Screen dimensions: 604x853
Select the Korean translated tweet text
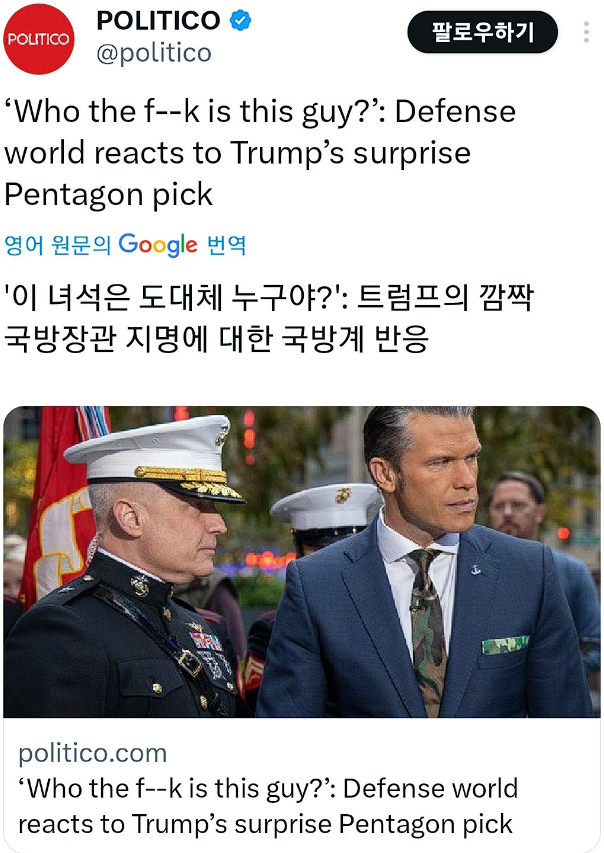pos(269,318)
